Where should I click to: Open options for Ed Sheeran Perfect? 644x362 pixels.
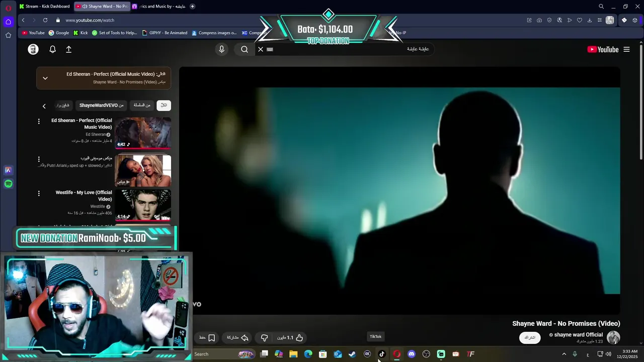[x=39, y=121]
